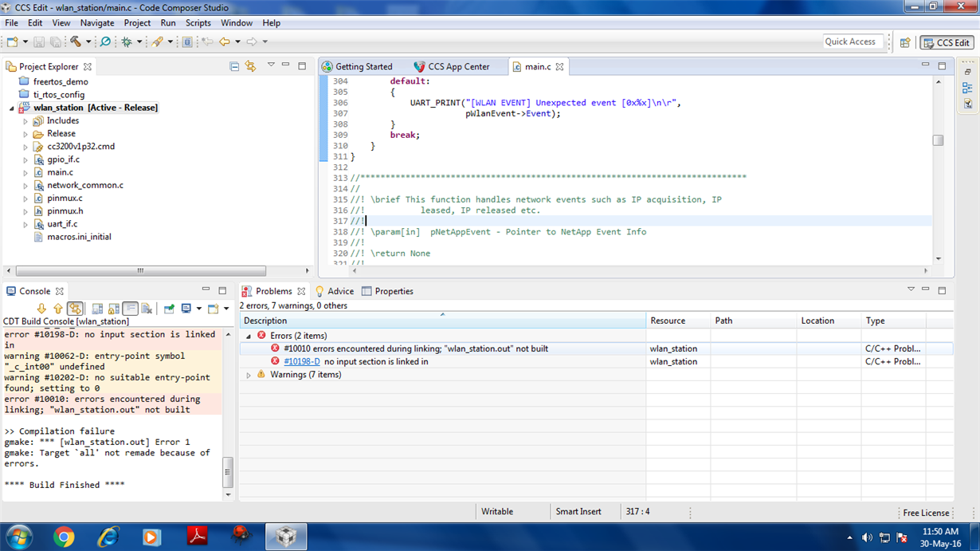Image resolution: width=980 pixels, height=551 pixels.
Task: Open the Project menu
Action: pos(137,23)
